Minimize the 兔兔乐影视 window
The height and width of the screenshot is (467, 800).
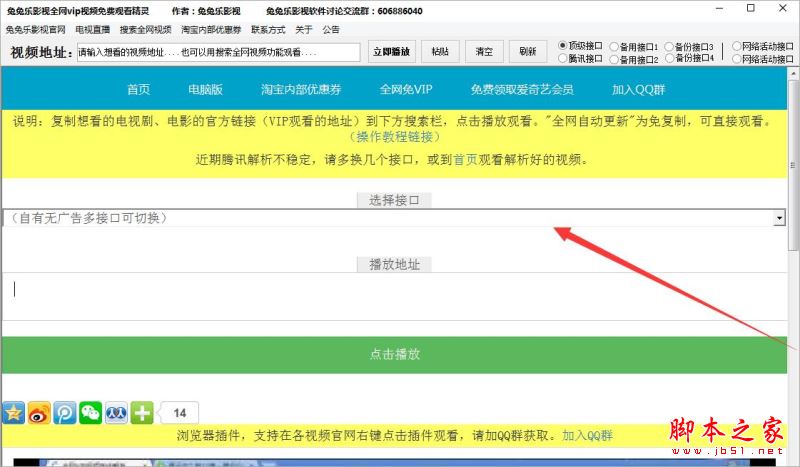tap(719, 9)
